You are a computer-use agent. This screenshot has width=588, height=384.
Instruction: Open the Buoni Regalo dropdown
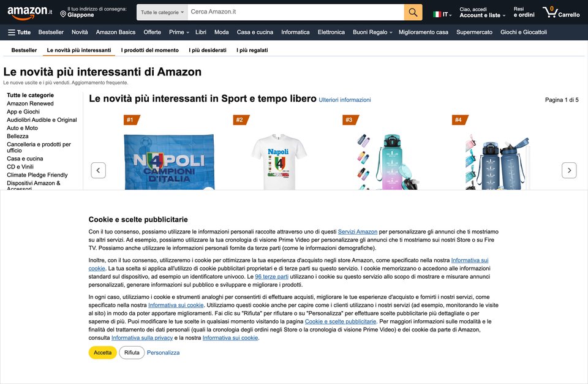[x=372, y=32]
